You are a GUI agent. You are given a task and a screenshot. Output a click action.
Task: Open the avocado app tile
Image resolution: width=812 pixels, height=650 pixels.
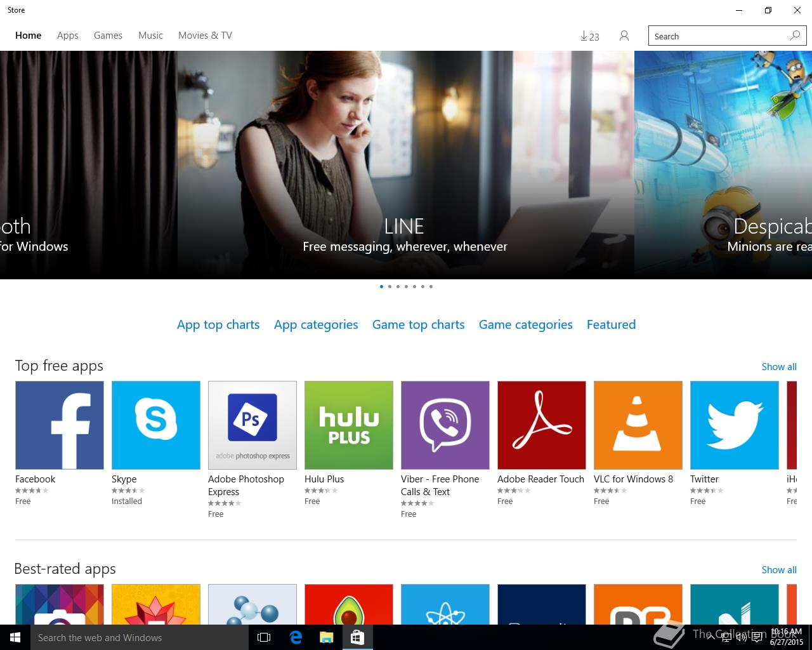[349, 604]
